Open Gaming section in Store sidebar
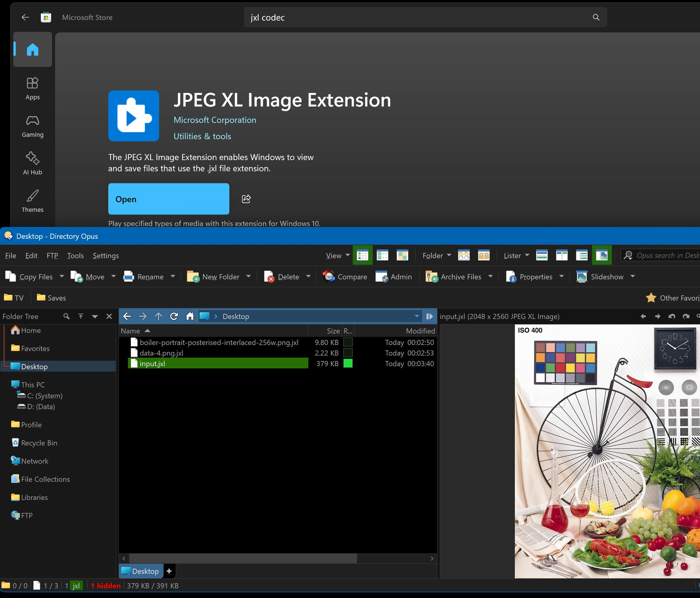This screenshot has width=700, height=598. (32, 127)
